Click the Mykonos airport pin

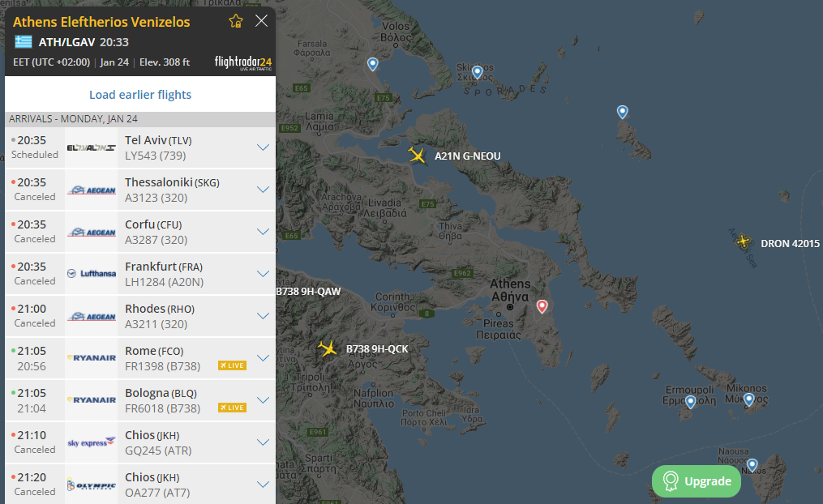pyautogui.click(x=749, y=399)
